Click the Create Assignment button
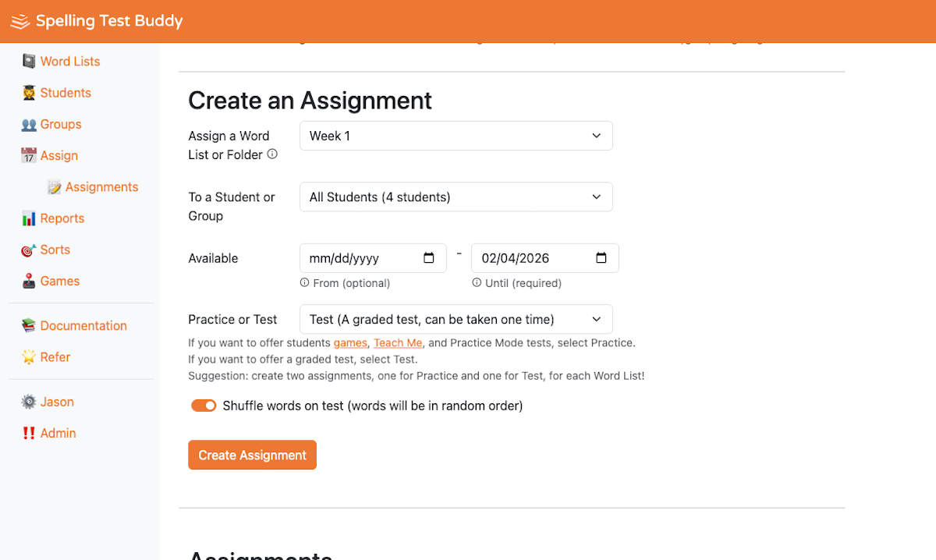936x560 pixels. coord(252,455)
